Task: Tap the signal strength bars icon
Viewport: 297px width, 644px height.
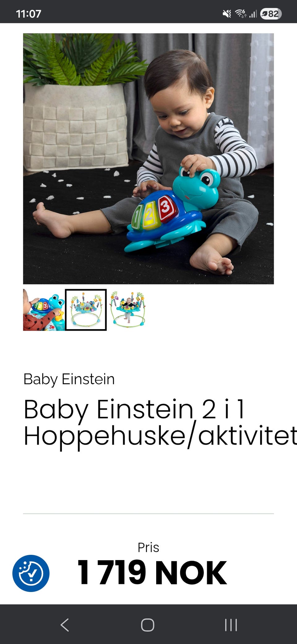Action: (x=253, y=14)
